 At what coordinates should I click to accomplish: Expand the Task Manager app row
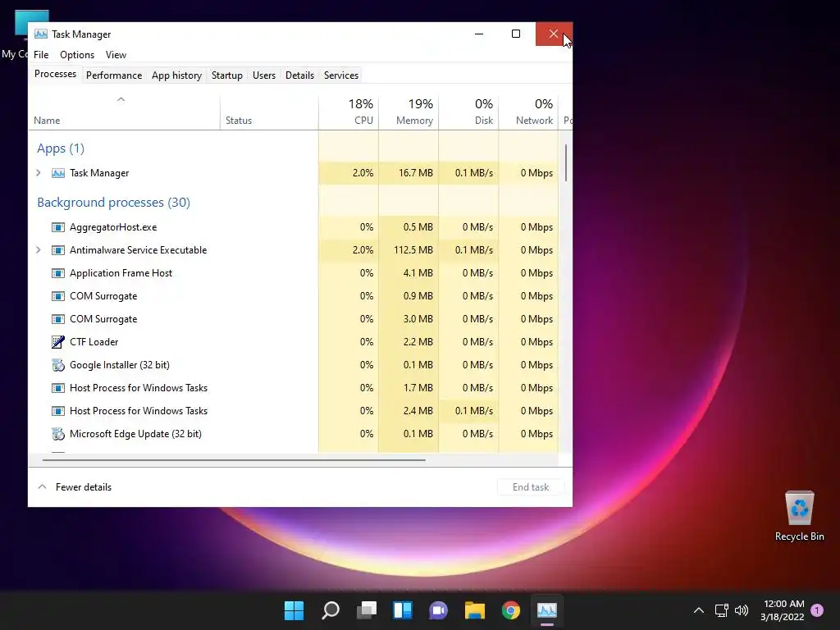click(x=38, y=173)
